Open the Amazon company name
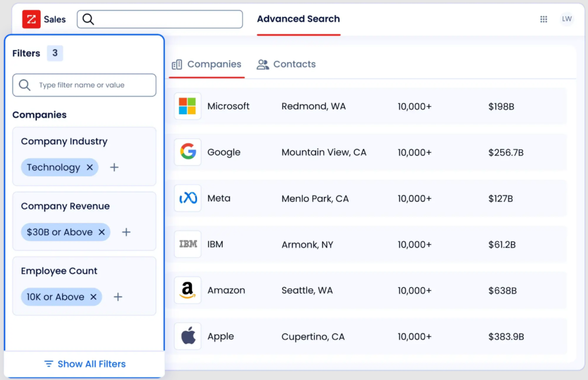The image size is (588, 380). (226, 290)
